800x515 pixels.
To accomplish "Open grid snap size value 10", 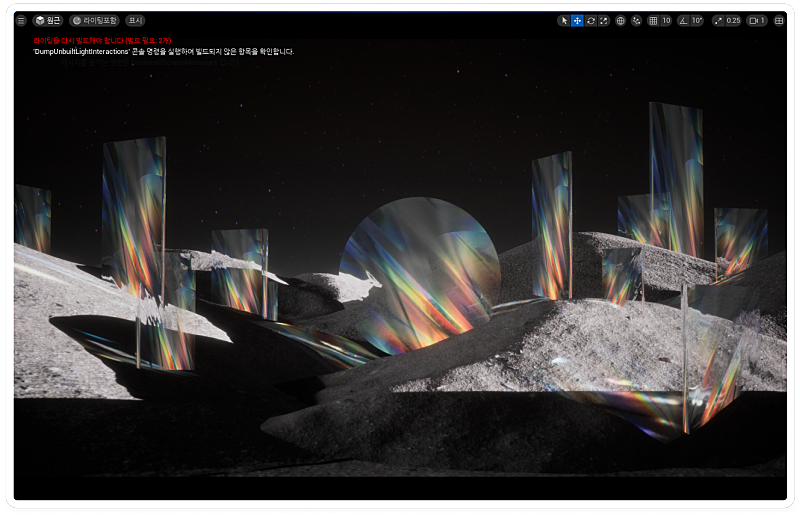I will pos(666,20).
